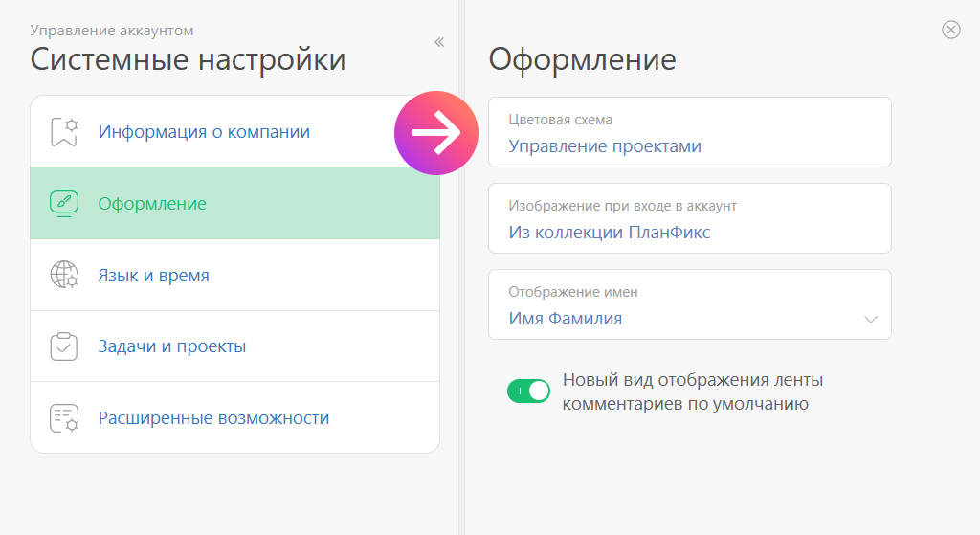Screen dimensions: 980x535
Task: Click the Расширенные возможности list-gear icon
Action: click(64, 418)
